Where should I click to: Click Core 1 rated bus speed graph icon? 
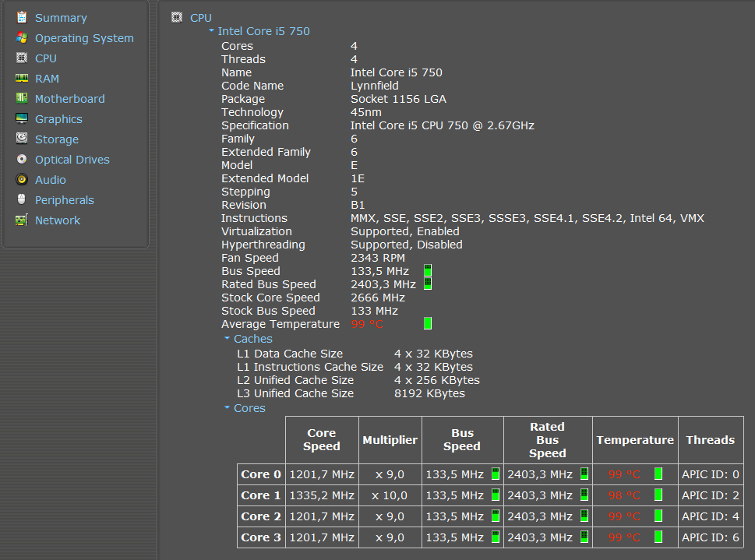click(584, 495)
